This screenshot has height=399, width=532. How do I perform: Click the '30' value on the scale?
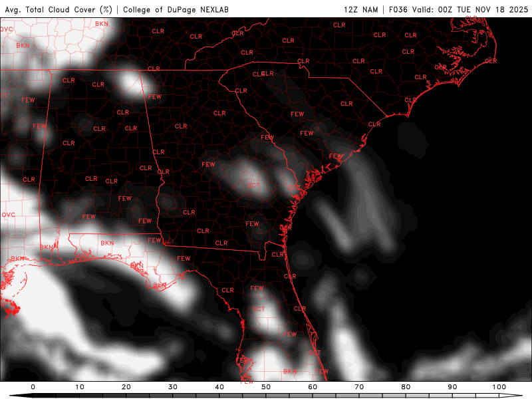coord(173,387)
